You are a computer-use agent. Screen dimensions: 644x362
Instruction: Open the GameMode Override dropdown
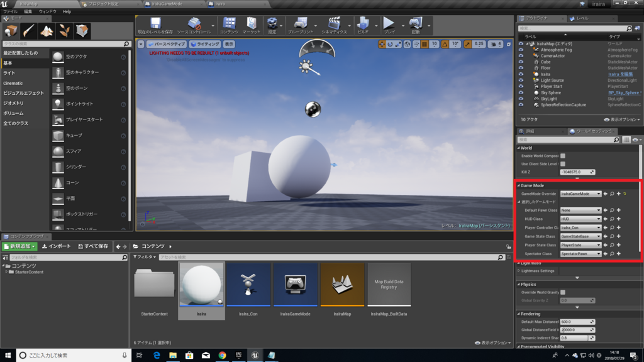pos(580,194)
